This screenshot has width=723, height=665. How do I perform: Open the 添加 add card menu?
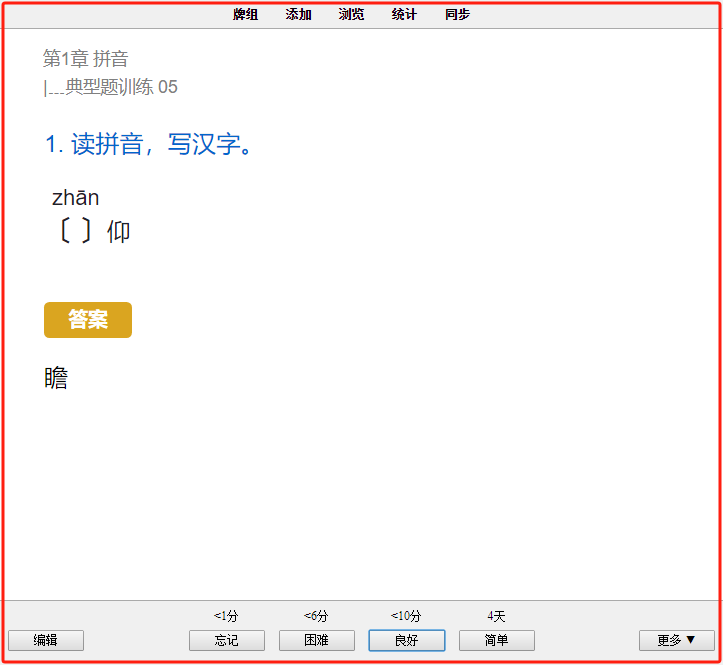click(298, 14)
